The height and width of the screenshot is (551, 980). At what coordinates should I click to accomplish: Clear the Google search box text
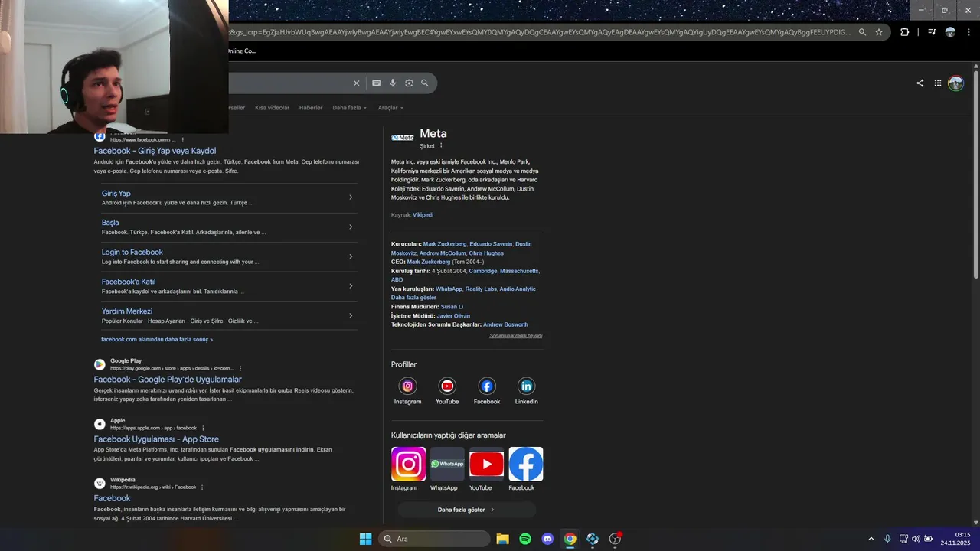[x=356, y=83]
